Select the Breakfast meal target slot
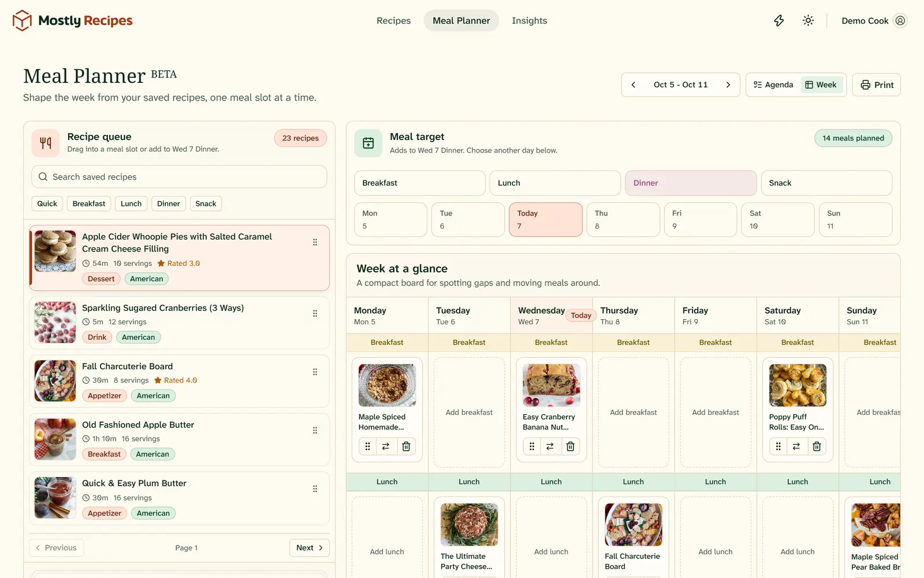The width and height of the screenshot is (924, 578). pos(420,183)
